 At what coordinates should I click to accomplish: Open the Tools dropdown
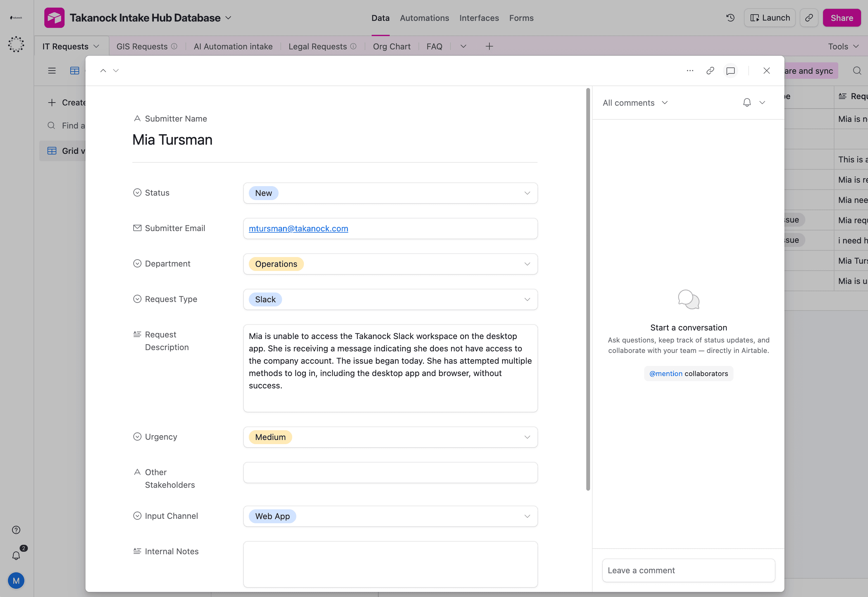[x=843, y=47]
